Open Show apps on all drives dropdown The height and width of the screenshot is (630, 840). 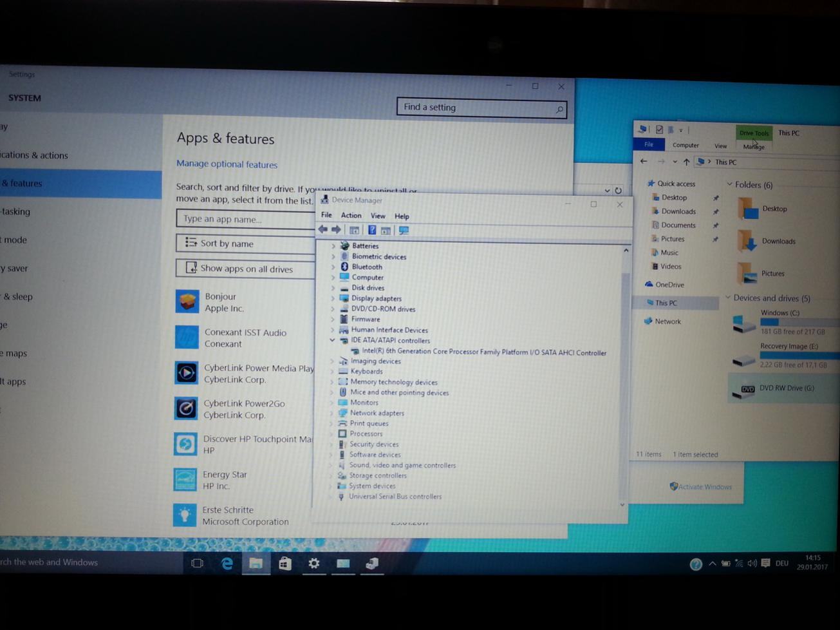tap(245, 269)
